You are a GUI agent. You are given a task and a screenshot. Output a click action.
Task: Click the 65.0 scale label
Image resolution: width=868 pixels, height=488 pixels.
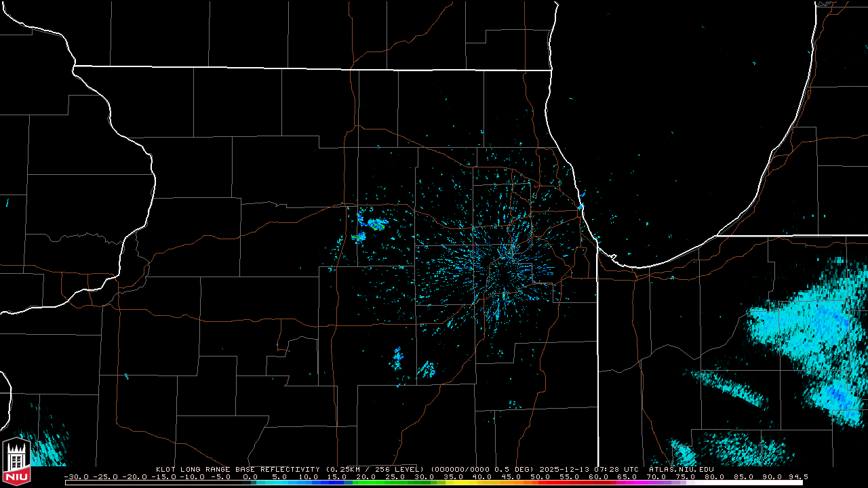click(627, 476)
